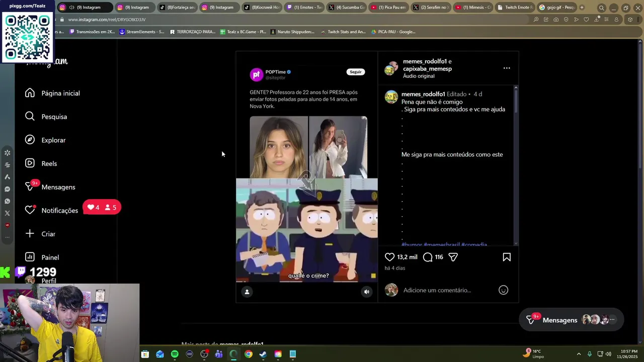Open the 13,2 mil likes list
The image size is (644, 362).
(407, 257)
